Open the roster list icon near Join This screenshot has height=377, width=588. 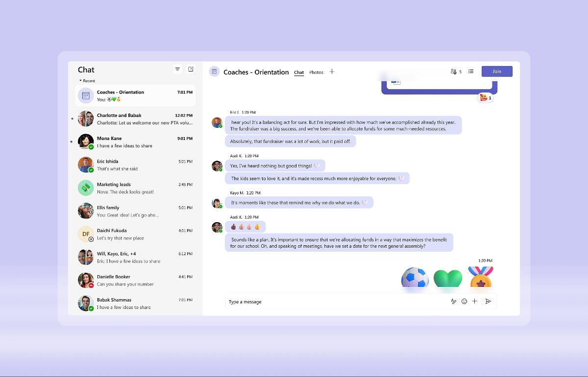(470, 71)
